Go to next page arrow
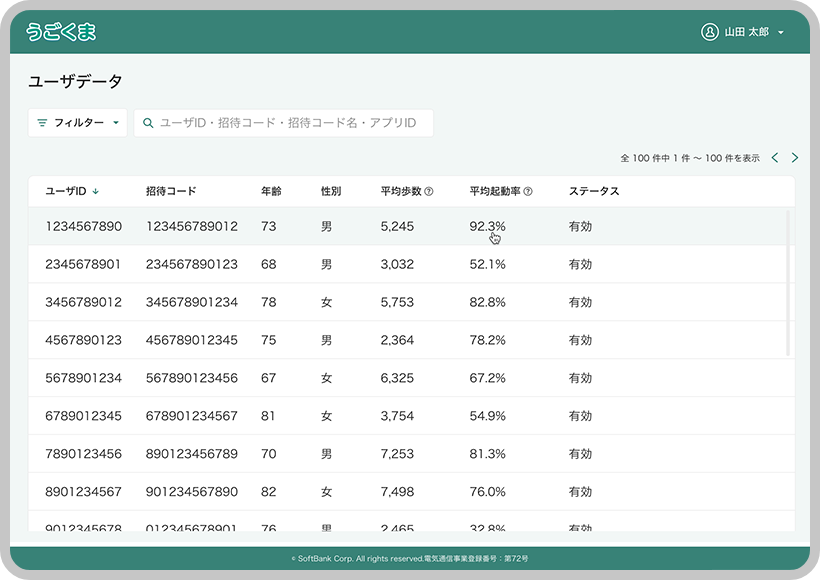The height and width of the screenshot is (580, 820). (x=795, y=158)
